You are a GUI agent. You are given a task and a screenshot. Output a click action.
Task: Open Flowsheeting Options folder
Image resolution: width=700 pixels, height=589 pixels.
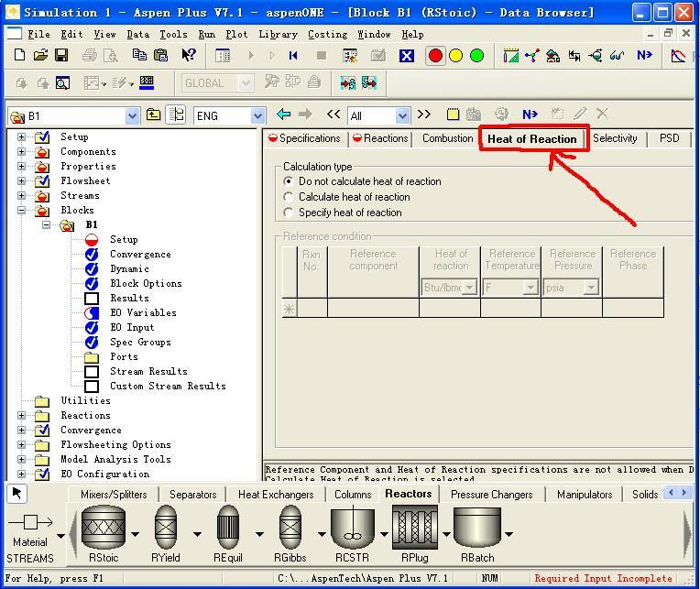pos(116,444)
